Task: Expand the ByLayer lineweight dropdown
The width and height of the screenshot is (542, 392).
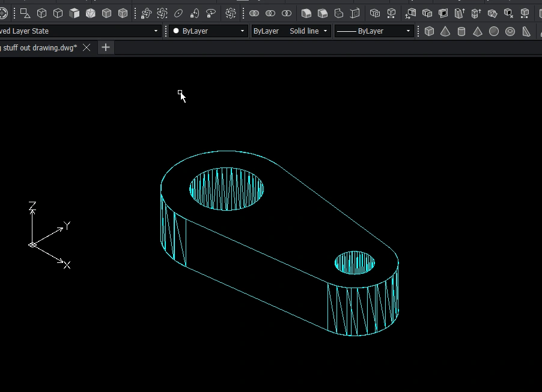Action: point(408,31)
